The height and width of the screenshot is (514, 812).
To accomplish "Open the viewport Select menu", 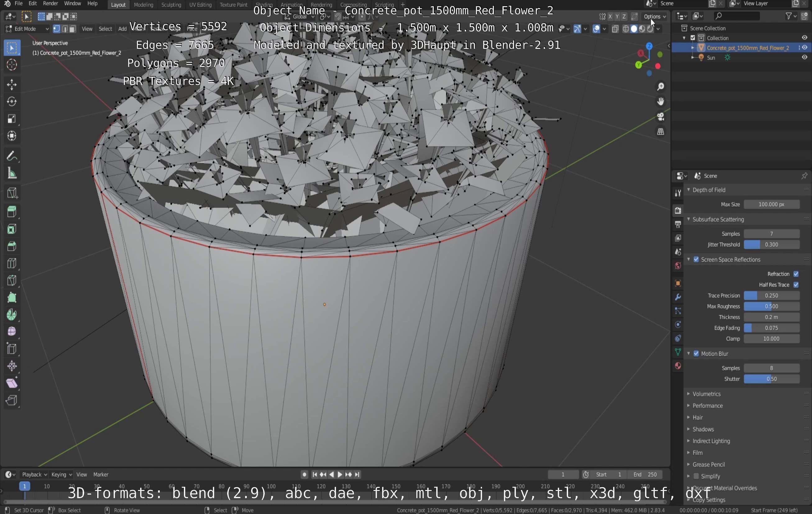I will [105, 29].
